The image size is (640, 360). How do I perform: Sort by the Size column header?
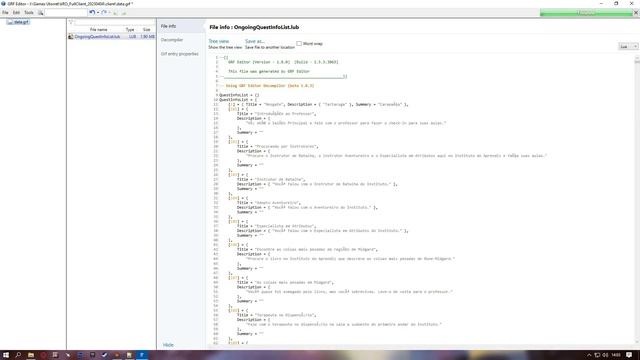[147, 30]
